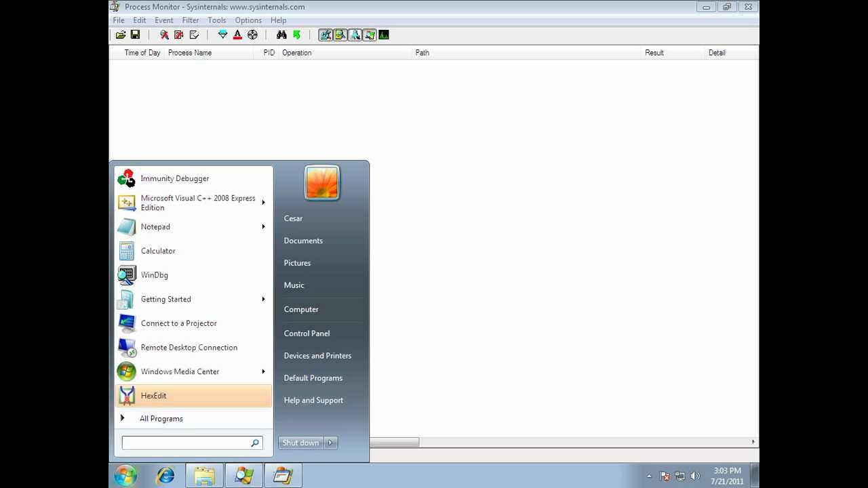Toggle the Capture magnifier toolbar icon
868x488 pixels.
point(164,35)
